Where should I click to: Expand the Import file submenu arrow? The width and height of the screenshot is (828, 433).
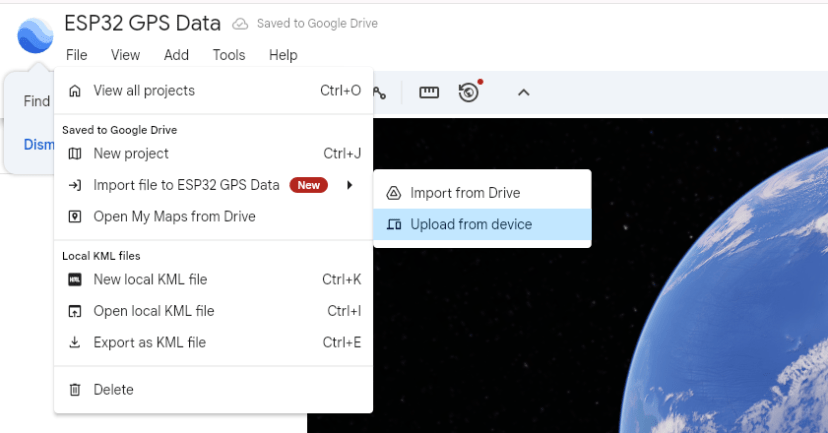349,185
